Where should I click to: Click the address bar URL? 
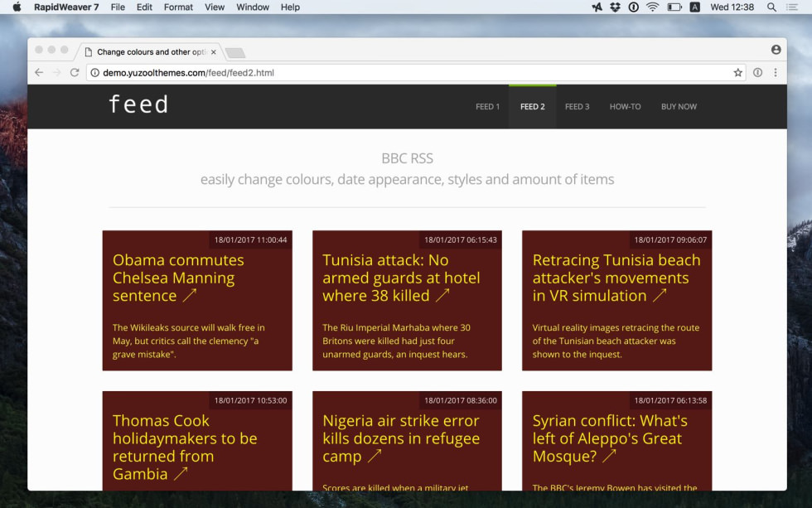point(189,73)
